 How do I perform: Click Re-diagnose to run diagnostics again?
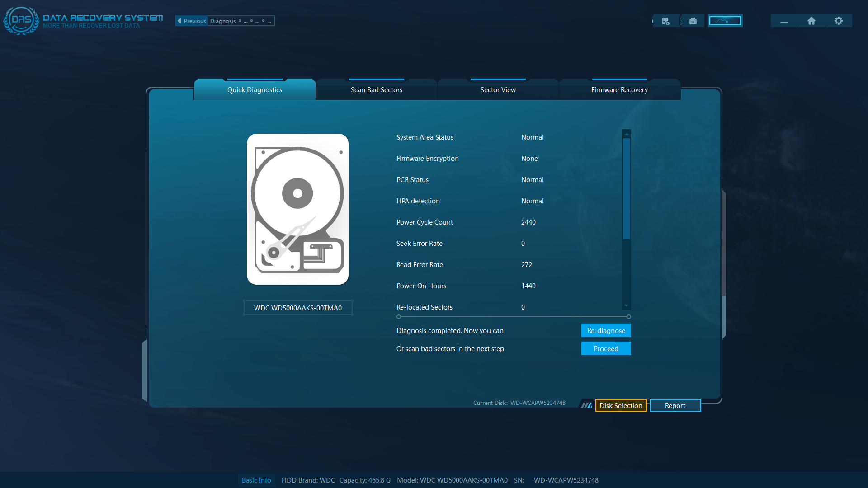(x=606, y=330)
